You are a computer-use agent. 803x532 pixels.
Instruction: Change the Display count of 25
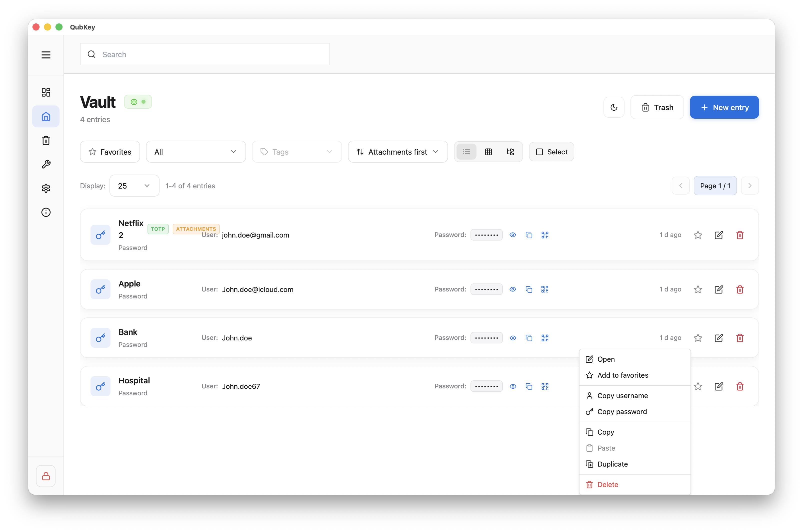point(134,186)
